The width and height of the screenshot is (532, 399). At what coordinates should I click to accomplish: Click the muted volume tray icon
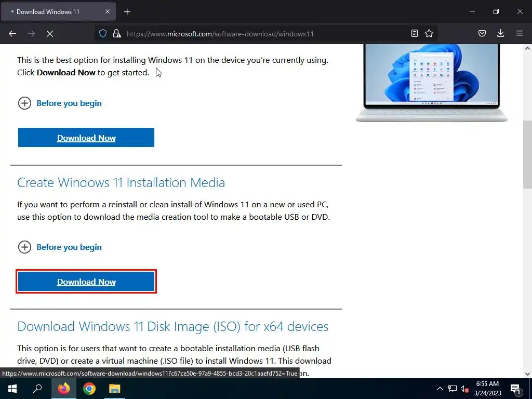(x=464, y=389)
